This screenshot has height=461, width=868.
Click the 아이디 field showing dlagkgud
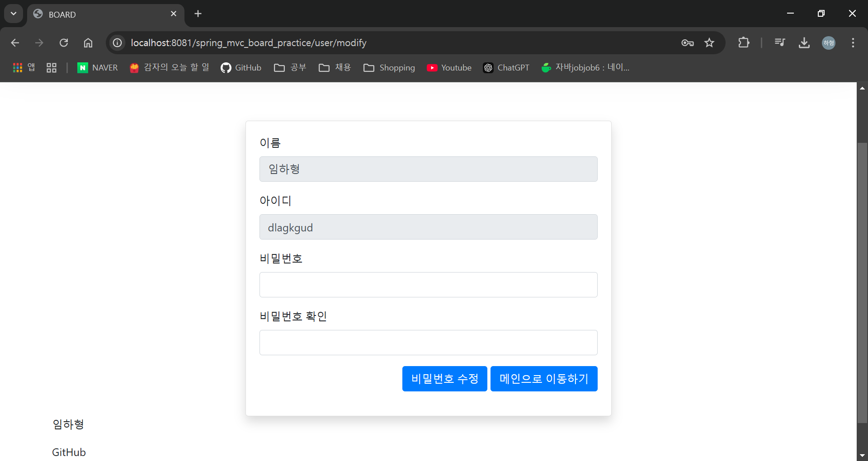(x=429, y=227)
